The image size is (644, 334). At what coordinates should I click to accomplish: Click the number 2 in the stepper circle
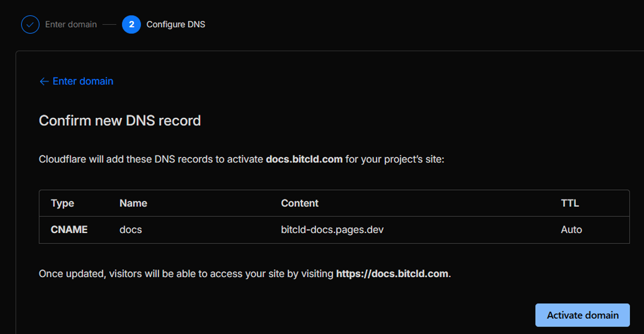pyautogui.click(x=131, y=24)
